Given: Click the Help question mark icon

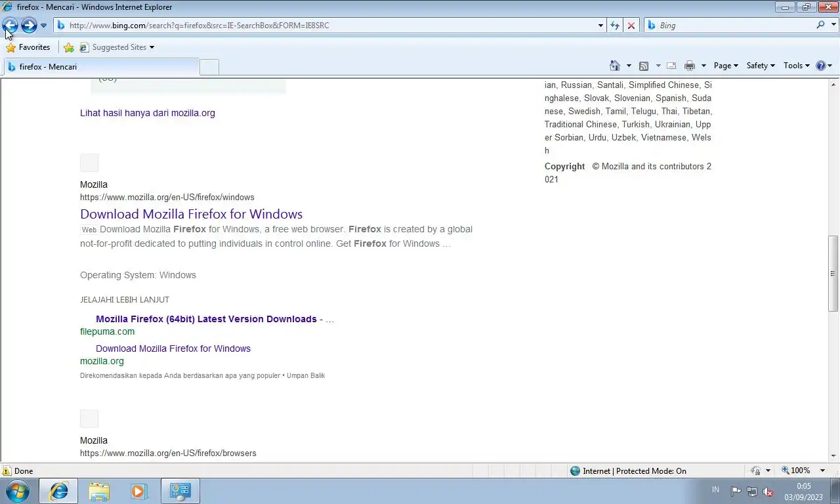Looking at the screenshot, I should [x=820, y=66].
